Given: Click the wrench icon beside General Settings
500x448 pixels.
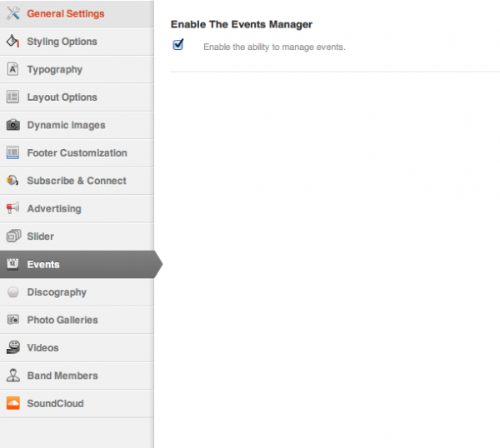Looking at the screenshot, I should click(12, 14).
